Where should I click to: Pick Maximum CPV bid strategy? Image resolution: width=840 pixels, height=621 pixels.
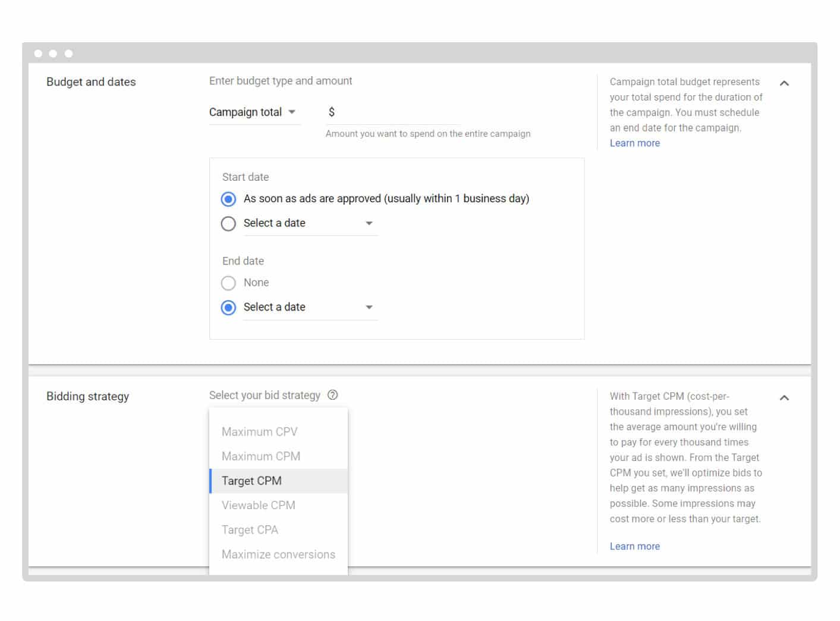[x=260, y=432]
